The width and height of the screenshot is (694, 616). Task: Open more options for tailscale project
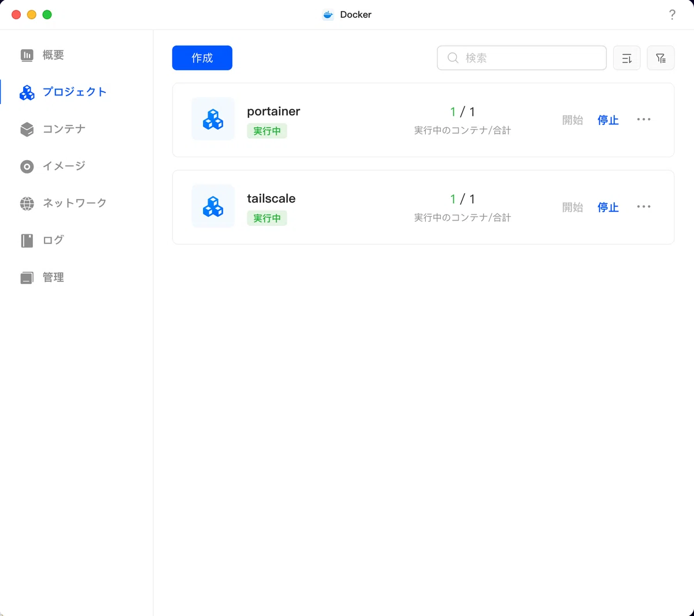(644, 206)
